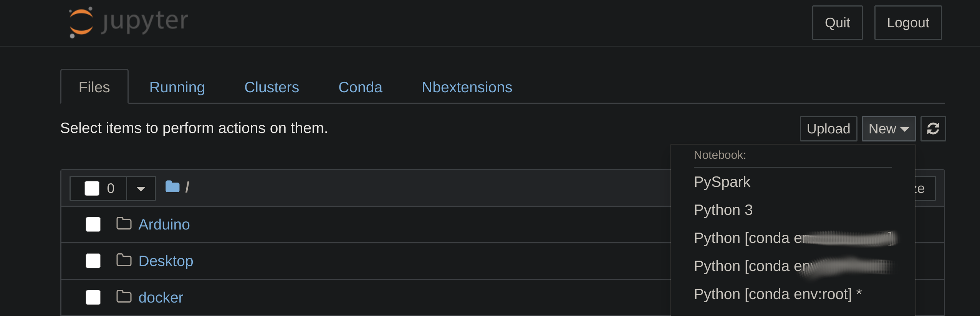This screenshot has width=980, height=316.
Task: Click the folder icon beside docker
Action: 124,296
